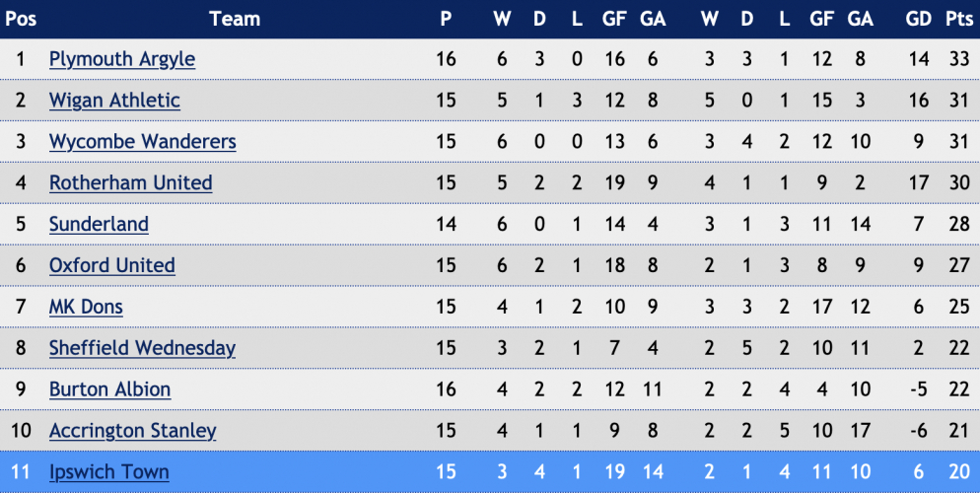The width and height of the screenshot is (980, 493).
Task: Open the Oxford United team link
Action: point(111,265)
